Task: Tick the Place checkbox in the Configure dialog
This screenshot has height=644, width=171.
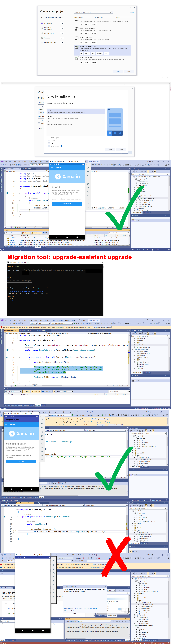Action: [39, 123]
